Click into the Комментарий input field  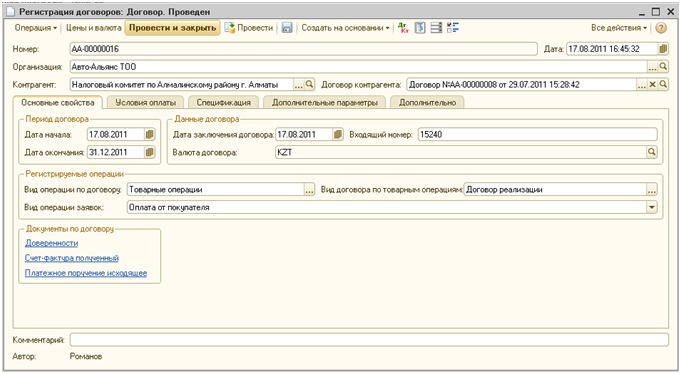pos(369,340)
